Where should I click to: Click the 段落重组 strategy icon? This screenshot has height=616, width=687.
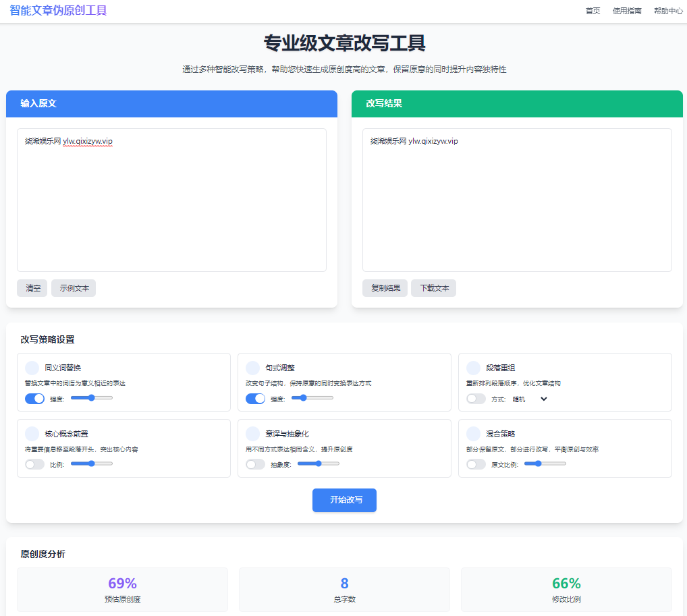(x=473, y=368)
